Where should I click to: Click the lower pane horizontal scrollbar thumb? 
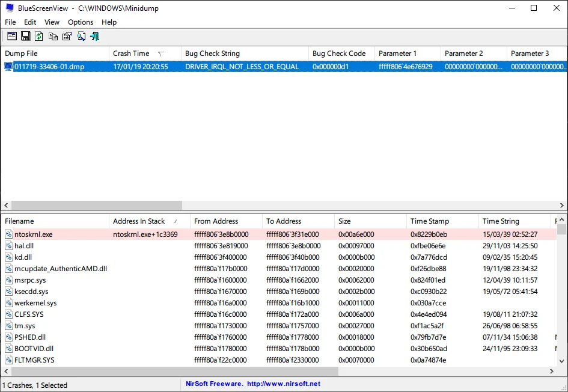(x=175, y=372)
